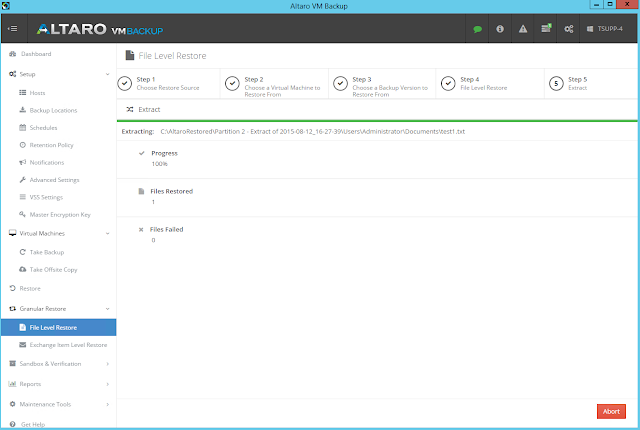Collapse the Setup section chevron

[107, 74]
